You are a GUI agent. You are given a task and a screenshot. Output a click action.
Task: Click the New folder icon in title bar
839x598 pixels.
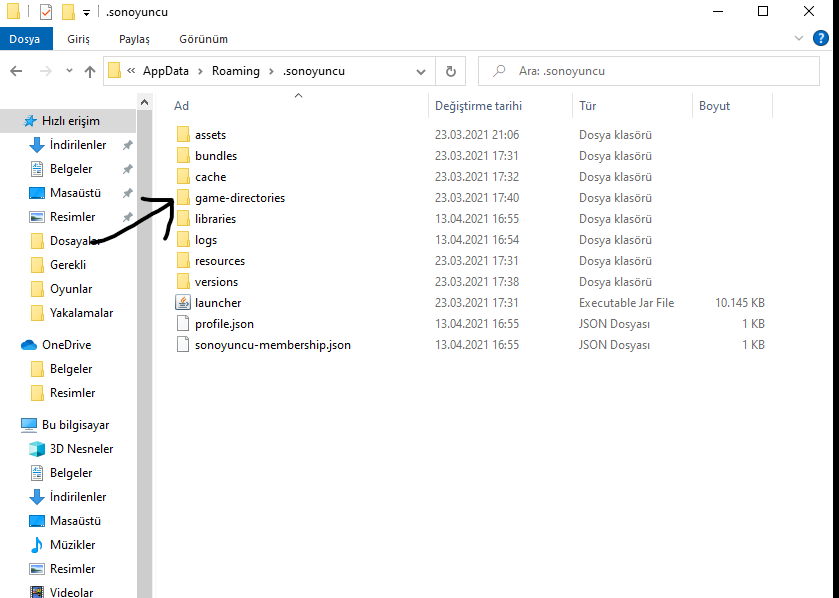click(x=68, y=12)
